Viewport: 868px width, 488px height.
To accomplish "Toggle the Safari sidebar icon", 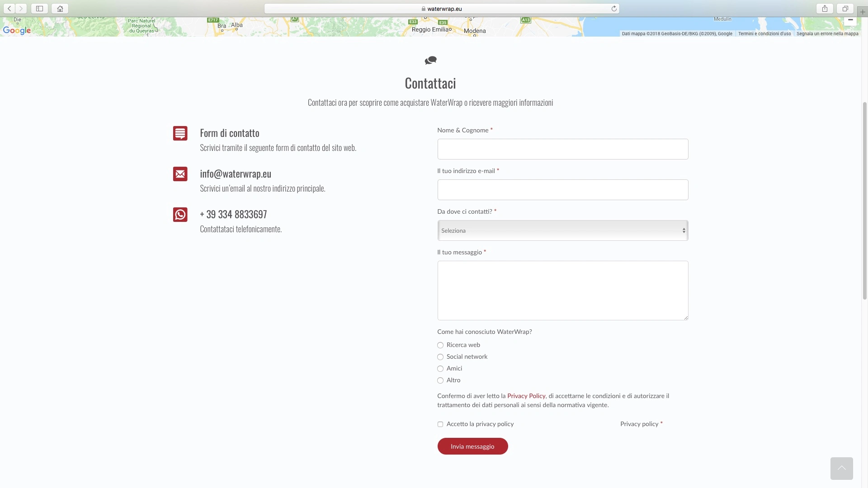I will coord(39,9).
